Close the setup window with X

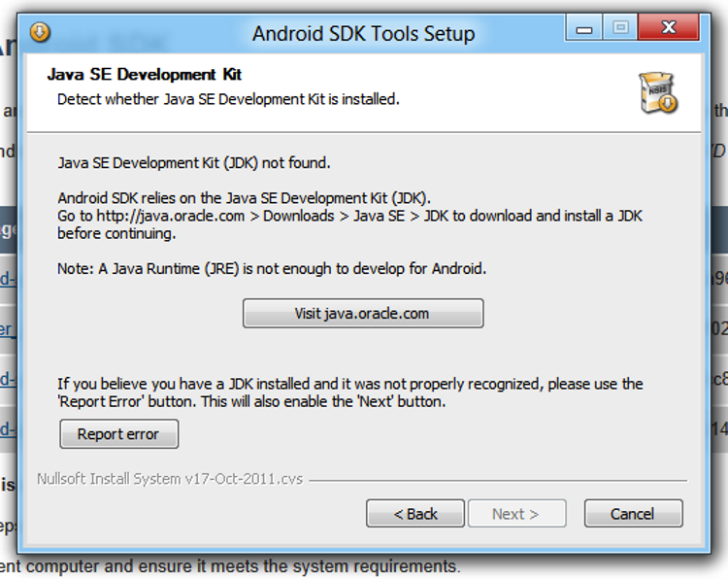pos(669,28)
